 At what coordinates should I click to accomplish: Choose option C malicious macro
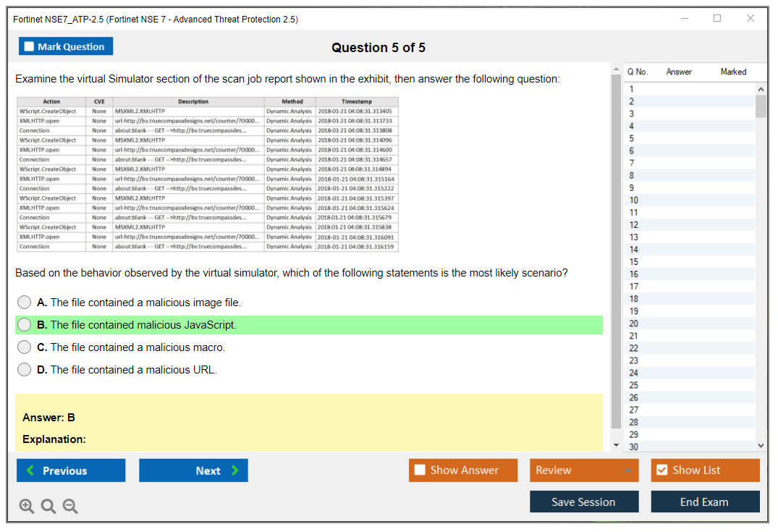(25, 347)
